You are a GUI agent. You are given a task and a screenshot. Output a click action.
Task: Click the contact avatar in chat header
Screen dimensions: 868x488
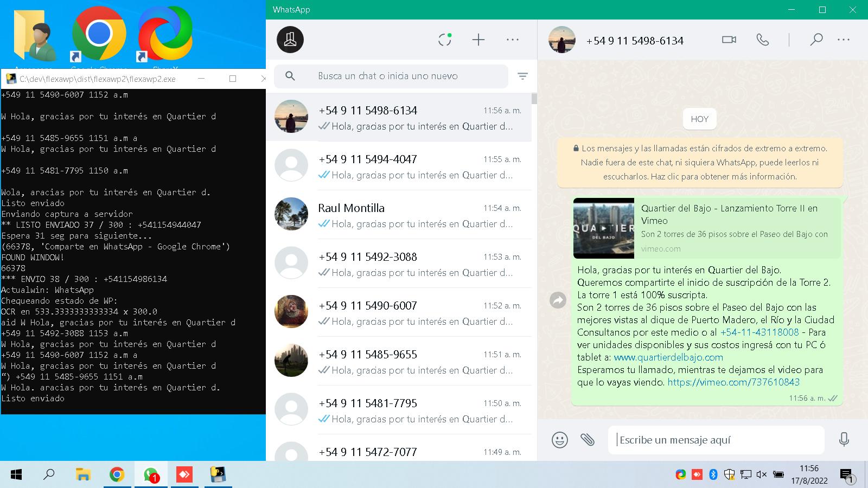click(x=561, y=40)
